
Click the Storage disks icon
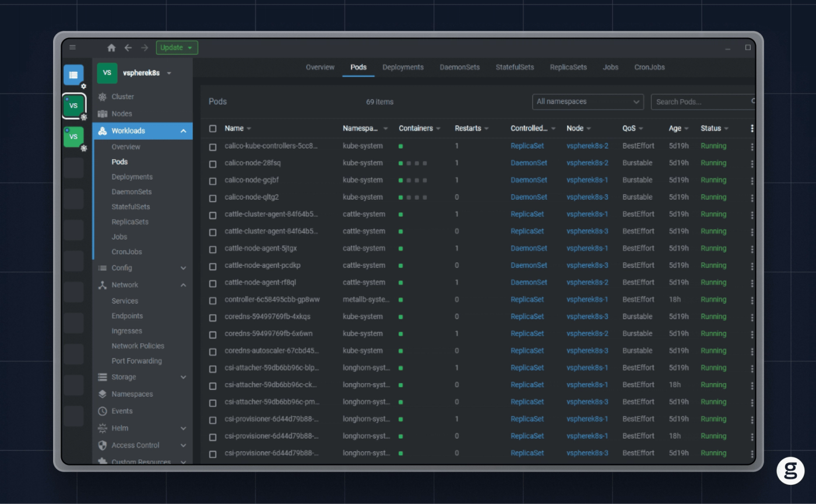pos(103,377)
